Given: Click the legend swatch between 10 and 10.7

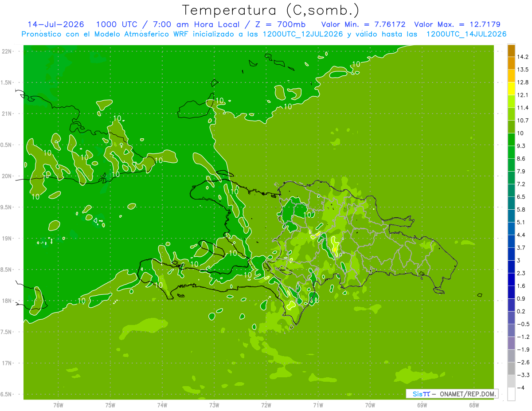Looking at the screenshot, I should pyautogui.click(x=511, y=127).
